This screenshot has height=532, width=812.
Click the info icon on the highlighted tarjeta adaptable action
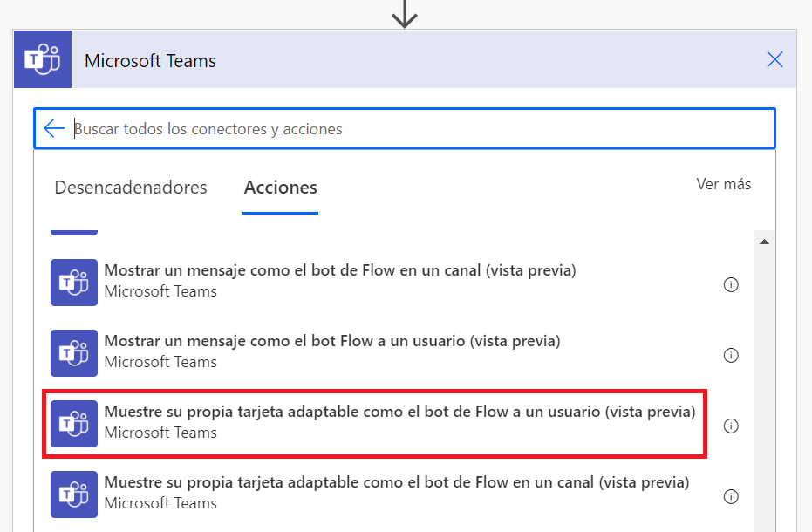731,426
